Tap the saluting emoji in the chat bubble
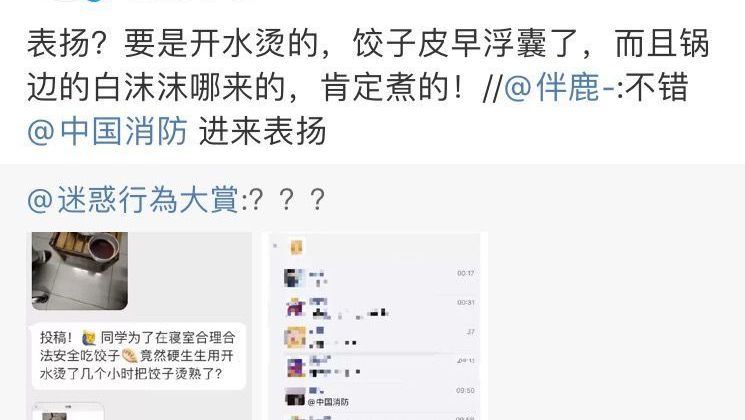The width and height of the screenshot is (745, 420). tap(89, 338)
